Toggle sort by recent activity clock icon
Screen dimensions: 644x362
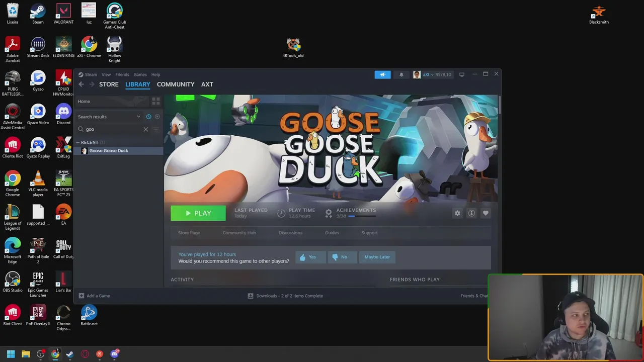click(x=148, y=117)
